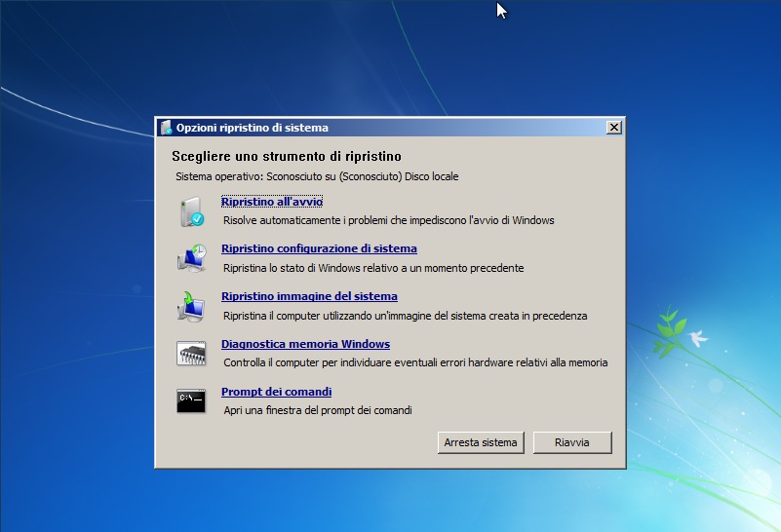Click the Opzioni ripristino di sistema title text
The height and width of the screenshot is (532, 781).
click(252, 128)
